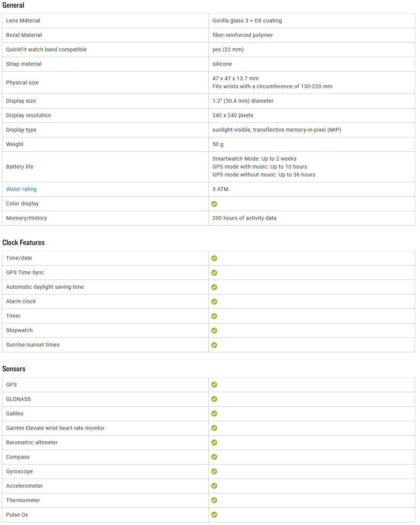
Task: Click the GPS Time Sync checkmark icon
Action: (x=214, y=273)
